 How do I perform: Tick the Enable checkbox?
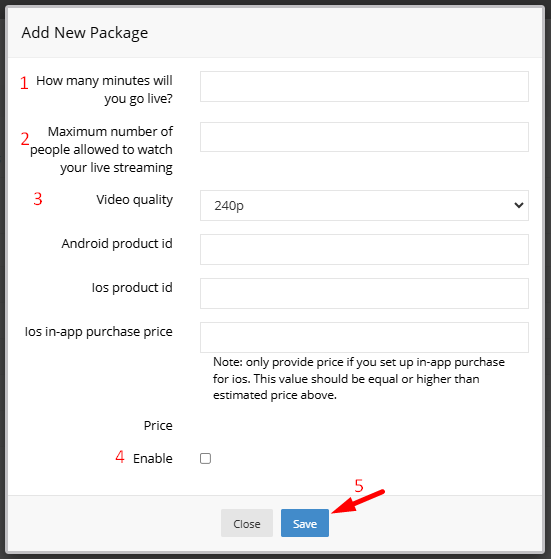pos(205,458)
